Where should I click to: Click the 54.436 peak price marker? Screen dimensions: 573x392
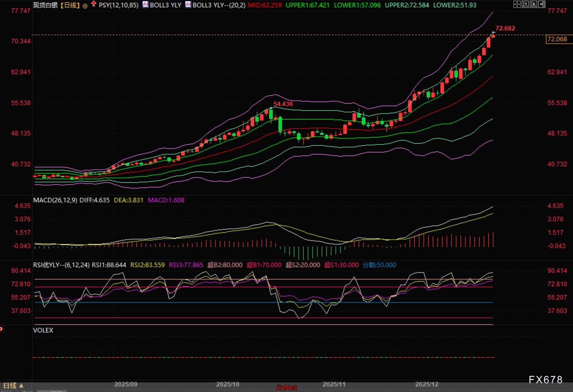click(283, 104)
